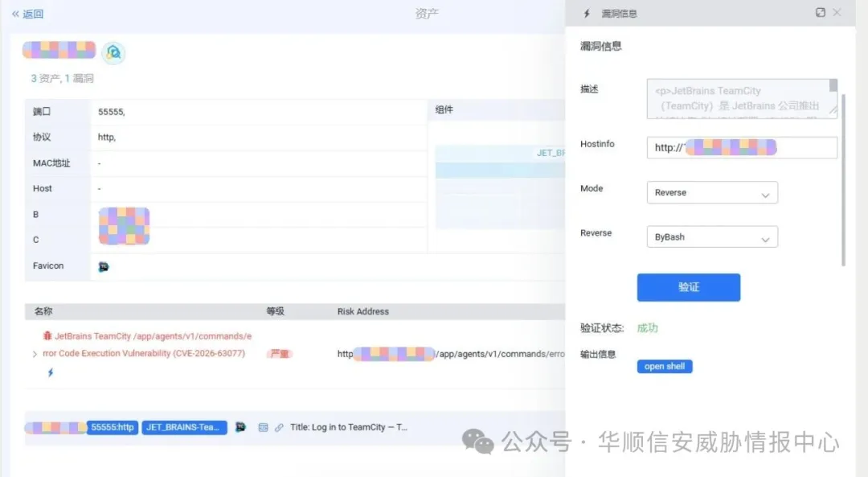
Task: Click the '3 资产, 1 漏洞' summary text
Action: click(62, 78)
